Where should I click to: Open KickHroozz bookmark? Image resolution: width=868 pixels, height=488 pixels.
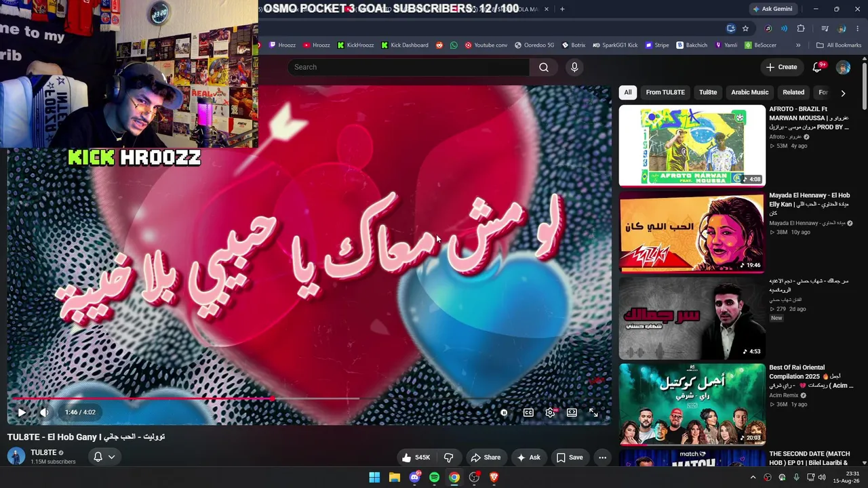pyautogui.click(x=355, y=45)
